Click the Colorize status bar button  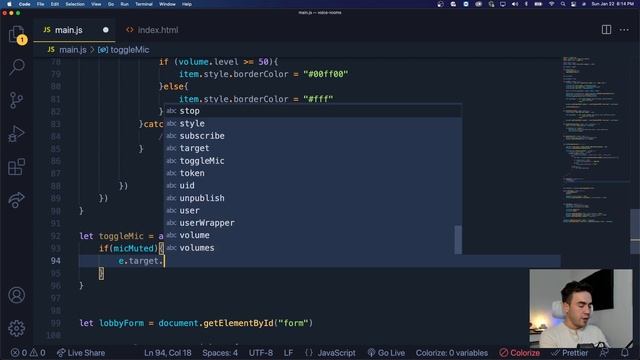point(520,353)
